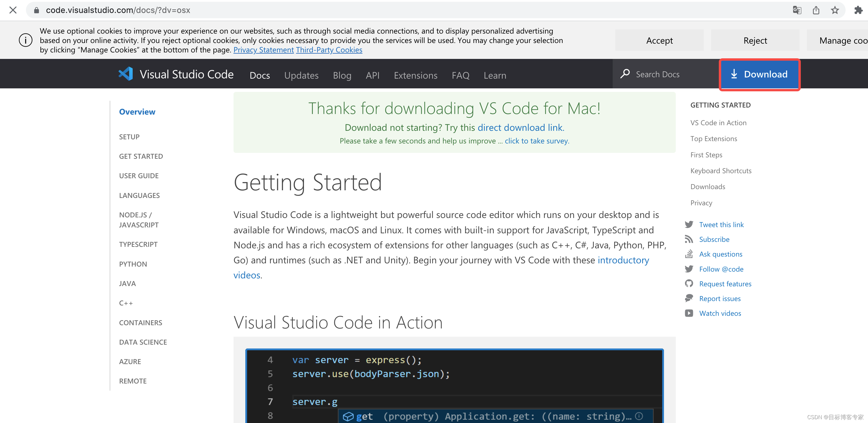868x423 pixels.
Task: Click the GitHub icon beside Request features
Action: point(689,284)
